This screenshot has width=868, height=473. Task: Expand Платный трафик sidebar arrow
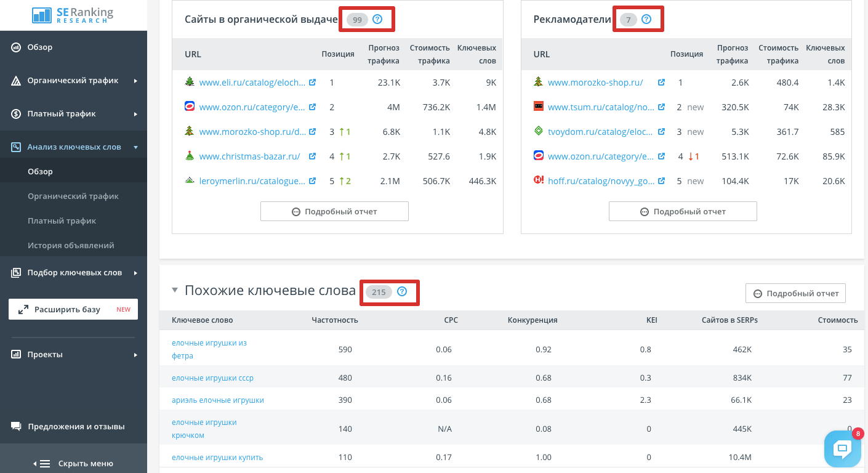click(x=135, y=114)
